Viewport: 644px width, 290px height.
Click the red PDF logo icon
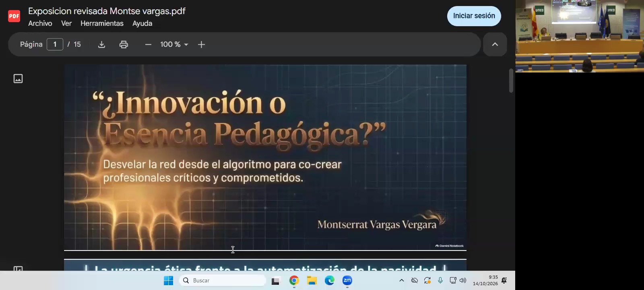14,16
